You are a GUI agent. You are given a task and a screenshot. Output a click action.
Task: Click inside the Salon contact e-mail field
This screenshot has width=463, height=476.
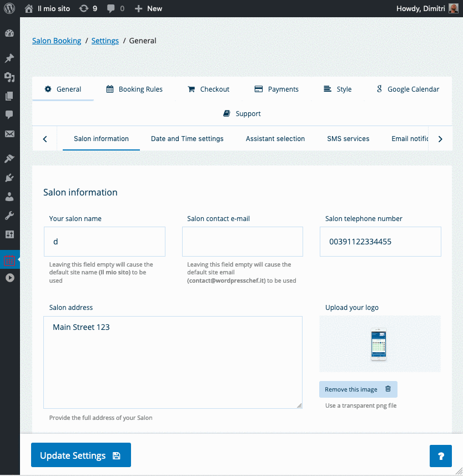tap(242, 241)
